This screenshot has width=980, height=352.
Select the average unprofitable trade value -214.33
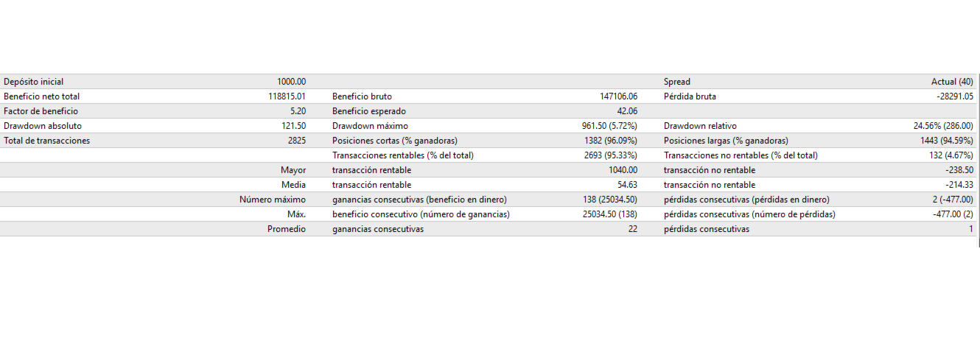(x=959, y=185)
